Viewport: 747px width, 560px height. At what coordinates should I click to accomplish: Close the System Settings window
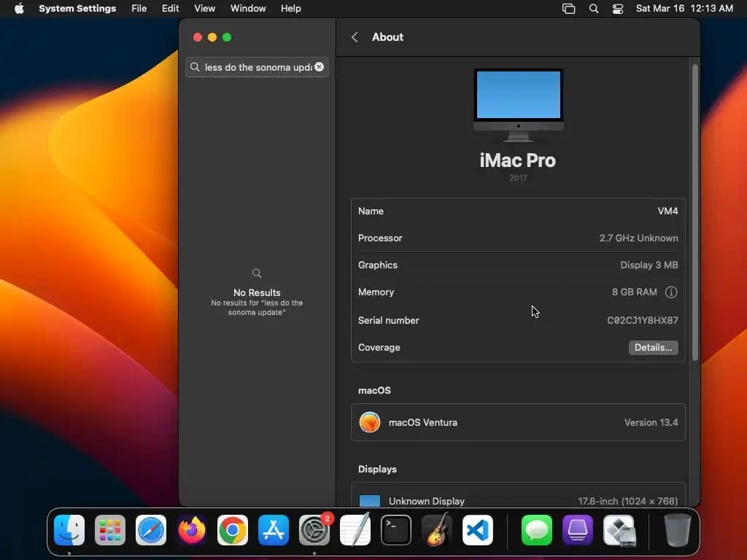coord(198,37)
